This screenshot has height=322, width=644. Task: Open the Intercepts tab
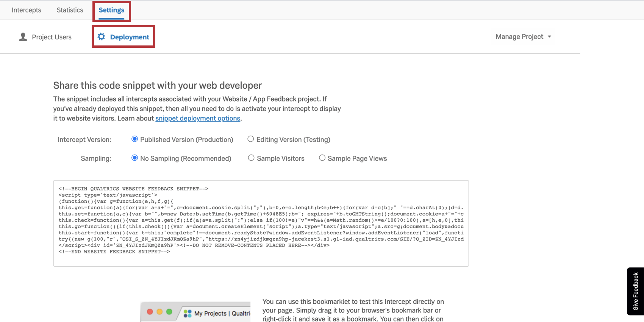26,10
